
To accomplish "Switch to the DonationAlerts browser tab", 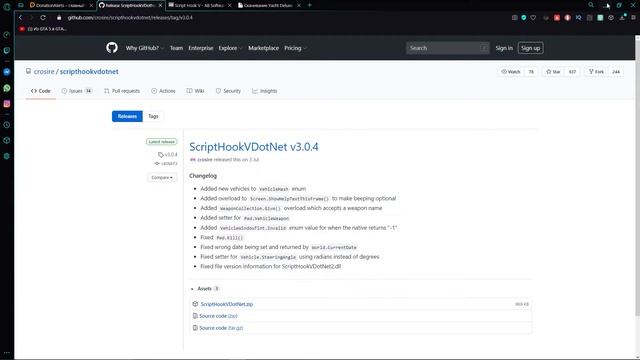I will coord(58,5).
